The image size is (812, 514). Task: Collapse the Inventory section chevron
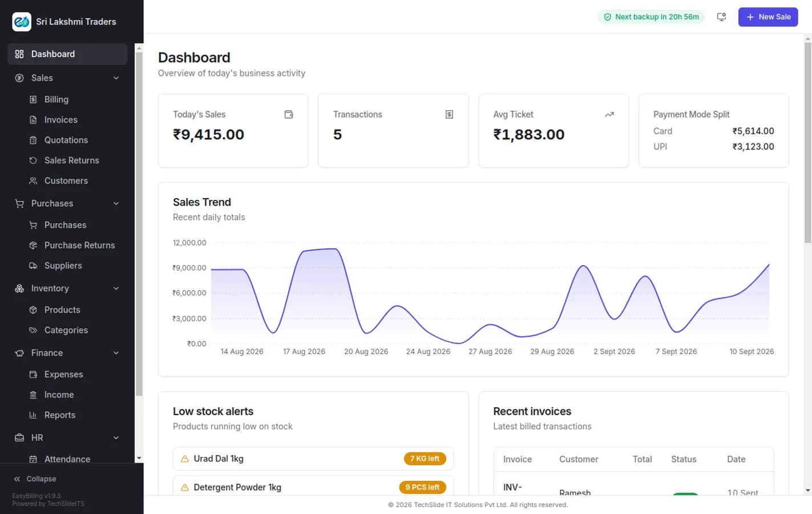tap(116, 288)
